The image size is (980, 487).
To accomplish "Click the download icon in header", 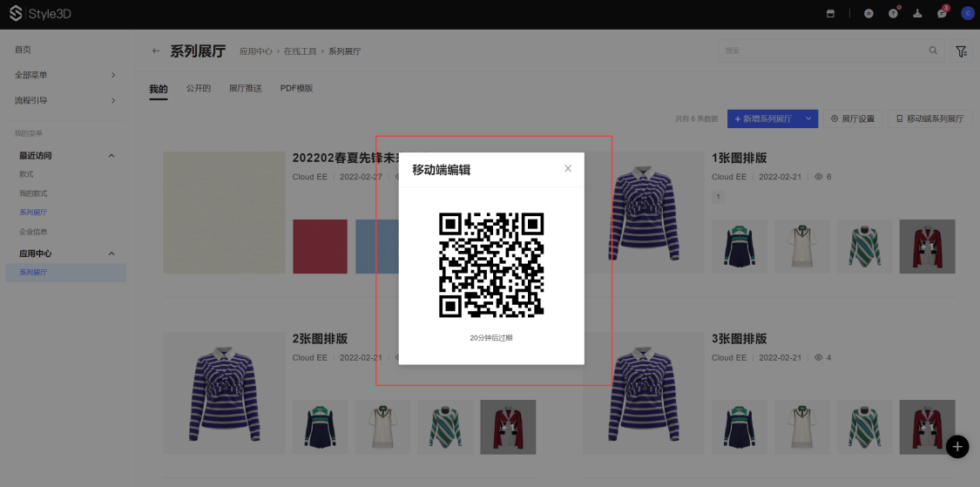I will point(917,13).
